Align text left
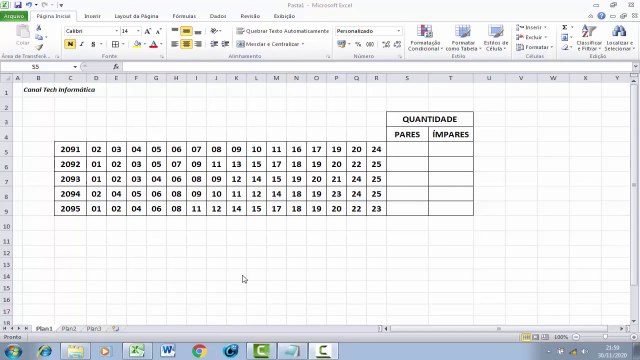640x360 pixels. click(175, 44)
